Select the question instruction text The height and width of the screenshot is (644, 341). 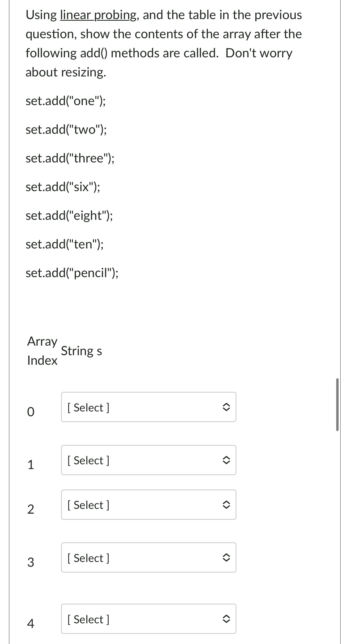163,42
